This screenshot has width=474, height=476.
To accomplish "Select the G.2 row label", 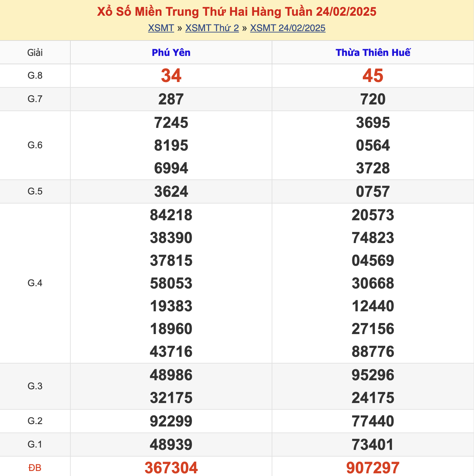I will 35,421.
